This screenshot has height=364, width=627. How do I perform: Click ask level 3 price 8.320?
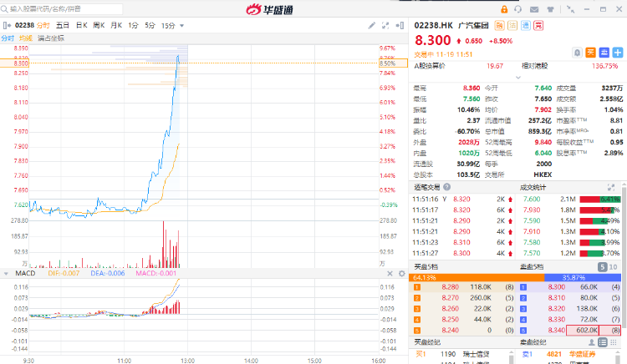[x=557, y=309]
